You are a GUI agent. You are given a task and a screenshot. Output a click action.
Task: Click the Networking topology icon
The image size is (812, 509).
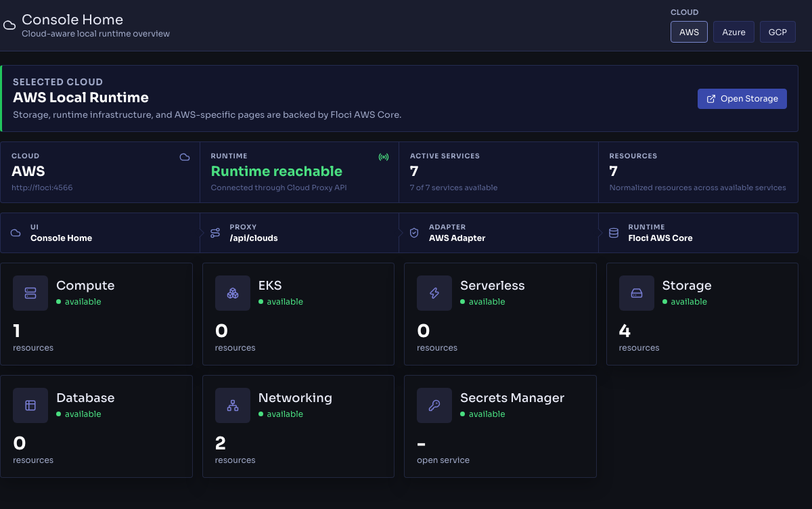pos(233,405)
